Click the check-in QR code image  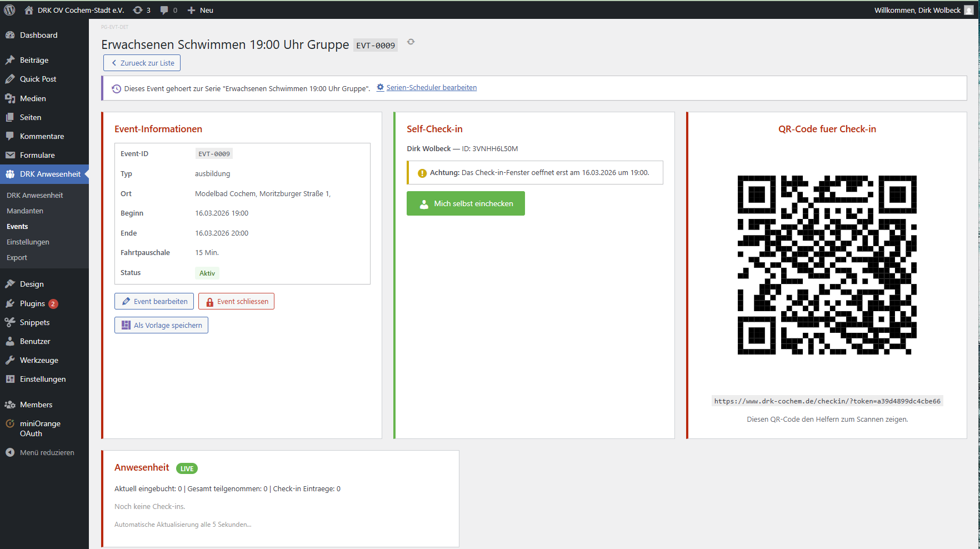pos(827,265)
